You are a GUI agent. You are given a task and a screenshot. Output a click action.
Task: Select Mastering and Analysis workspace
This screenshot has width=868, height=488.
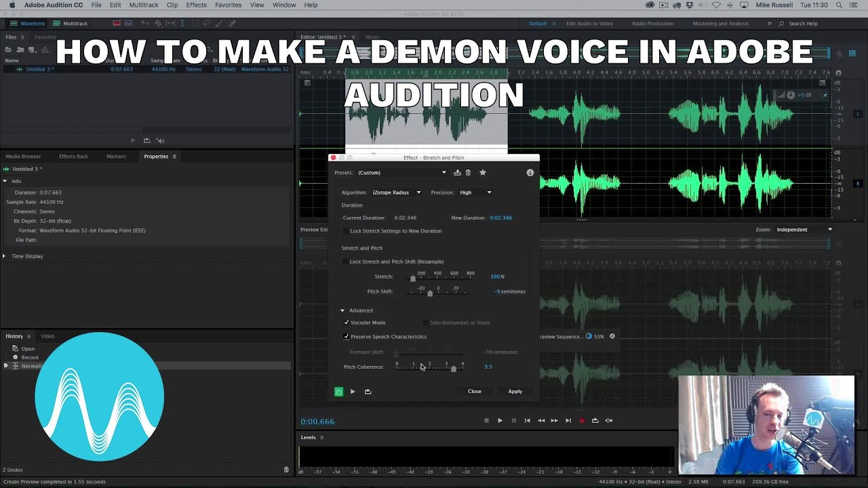click(720, 23)
